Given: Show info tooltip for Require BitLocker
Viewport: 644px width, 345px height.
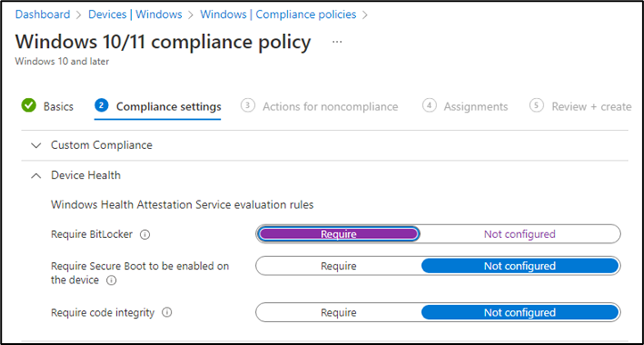Looking at the screenshot, I should (144, 235).
